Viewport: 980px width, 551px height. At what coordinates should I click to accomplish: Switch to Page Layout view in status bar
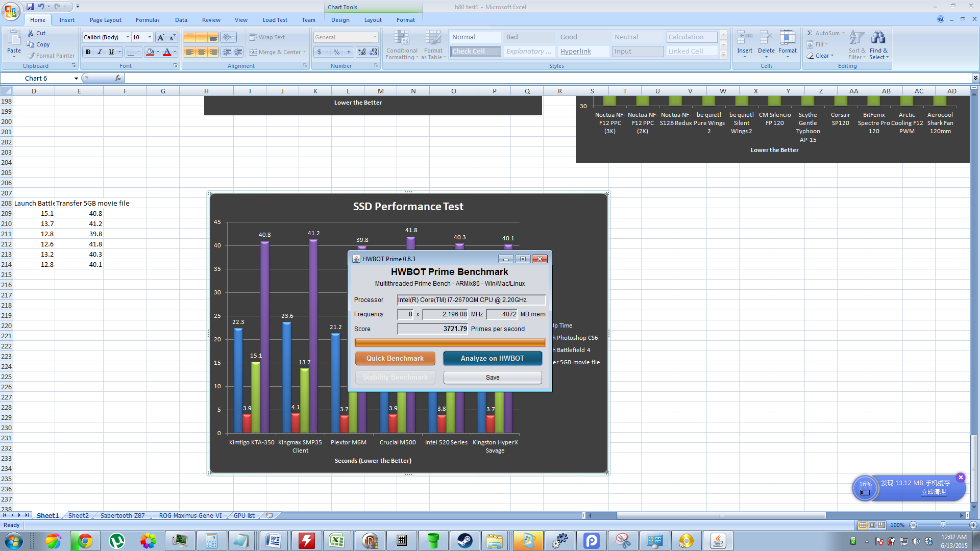(872, 525)
